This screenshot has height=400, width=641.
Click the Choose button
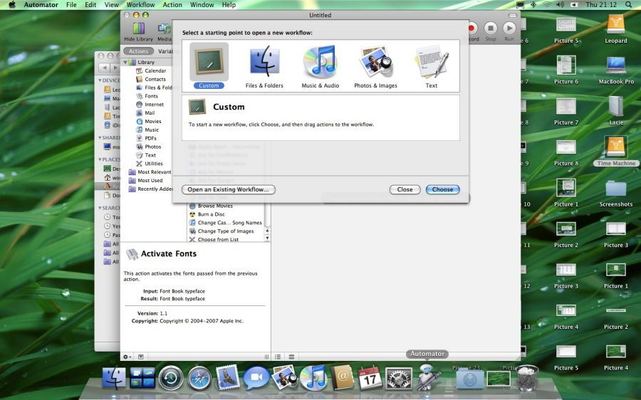pyautogui.click(x=443, y=189)
